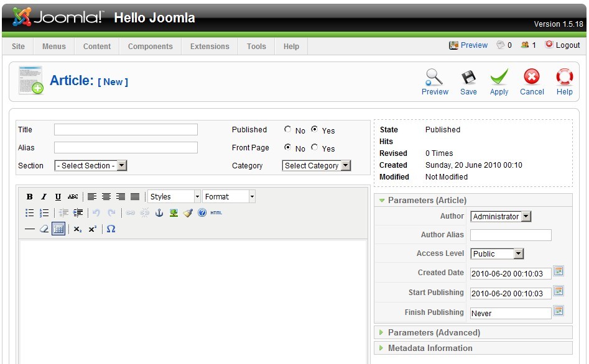Open the Styles dropdown in the editor
This screenshot has height=364, width=589.
coord(174,197)
